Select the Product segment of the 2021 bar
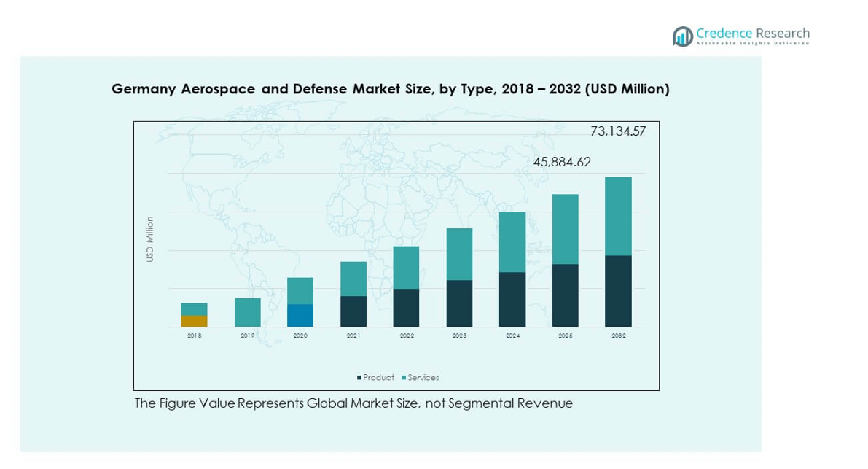Image resolution: width=868 pixels, height=469 pixels. pos(353,311)
